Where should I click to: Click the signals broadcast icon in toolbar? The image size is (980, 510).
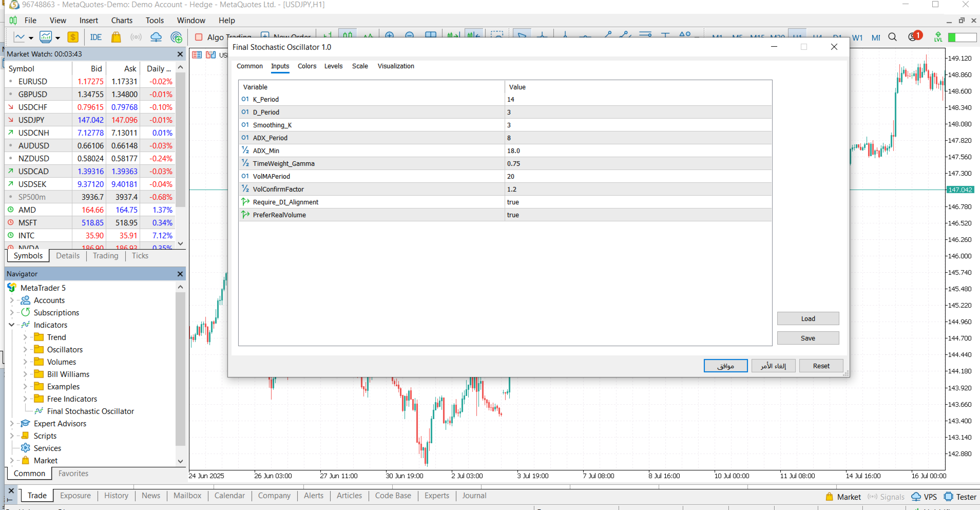pos(136,37)
